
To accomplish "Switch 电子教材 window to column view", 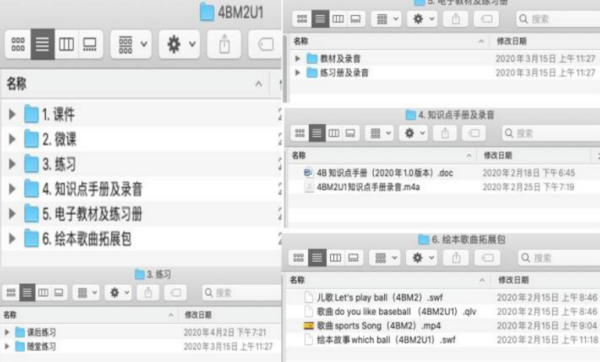I will (x=338, y=19).
